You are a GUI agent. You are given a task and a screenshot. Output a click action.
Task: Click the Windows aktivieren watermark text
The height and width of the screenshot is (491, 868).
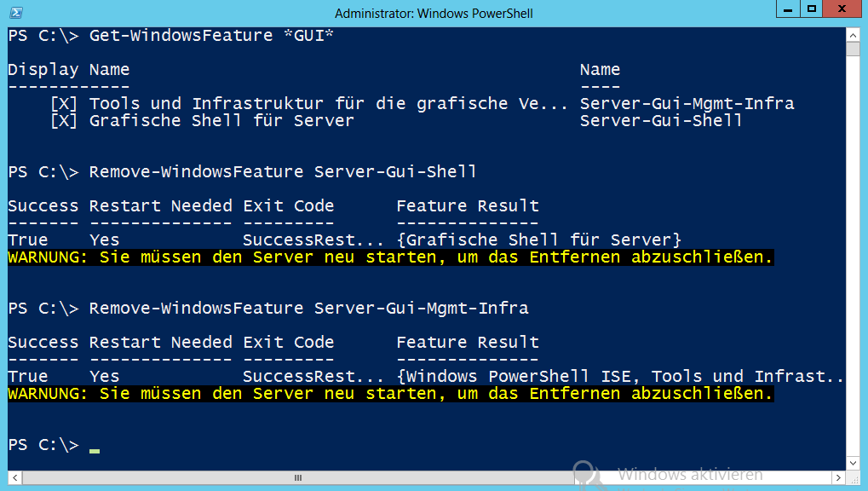pyautogui.click(x=690, y=475)
